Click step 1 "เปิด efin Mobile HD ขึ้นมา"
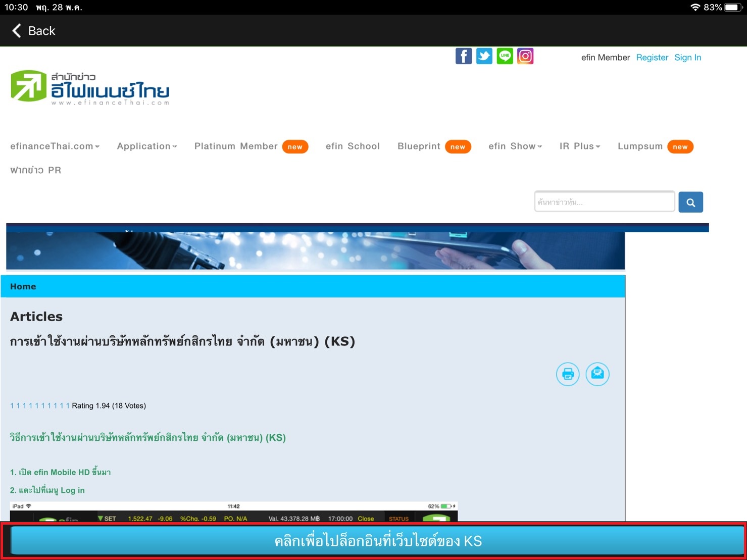Image resolution: width=747 pixels, height=560 pixels. 61,472
